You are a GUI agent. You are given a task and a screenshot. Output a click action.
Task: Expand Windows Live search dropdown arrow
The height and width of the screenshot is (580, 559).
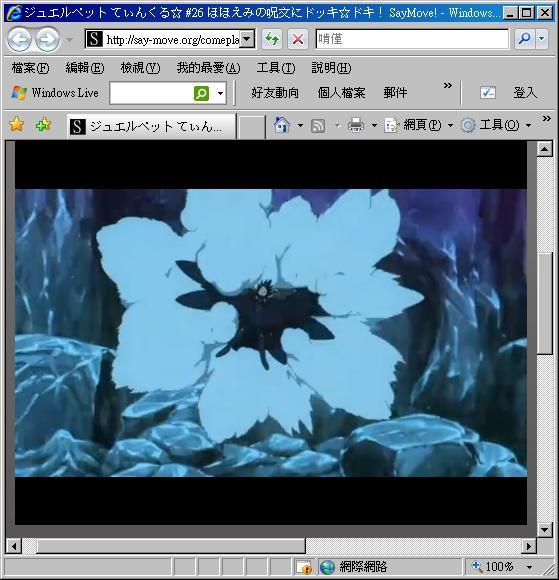(220, 93)
